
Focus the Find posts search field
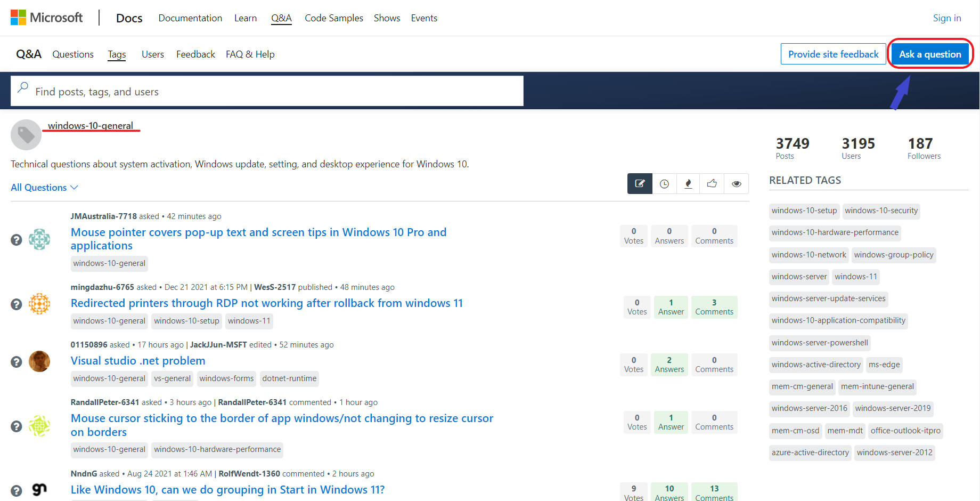(267, 91)
